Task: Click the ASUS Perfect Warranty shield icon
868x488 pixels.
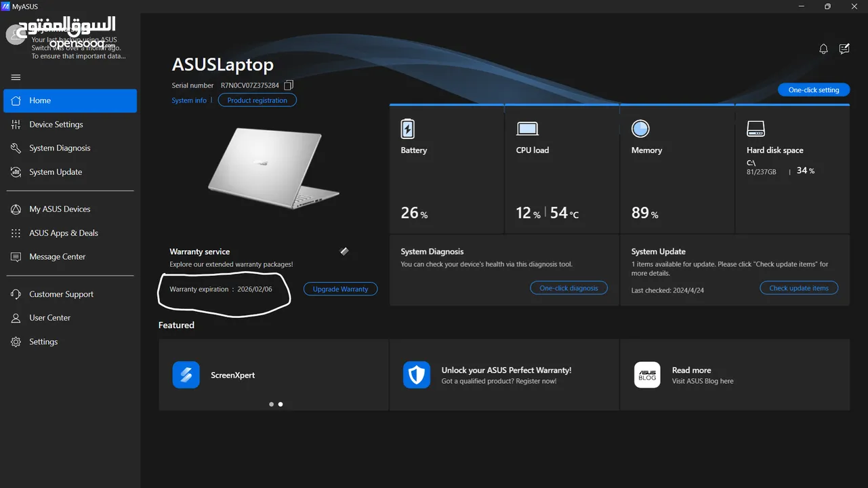Action: point(417,375)
